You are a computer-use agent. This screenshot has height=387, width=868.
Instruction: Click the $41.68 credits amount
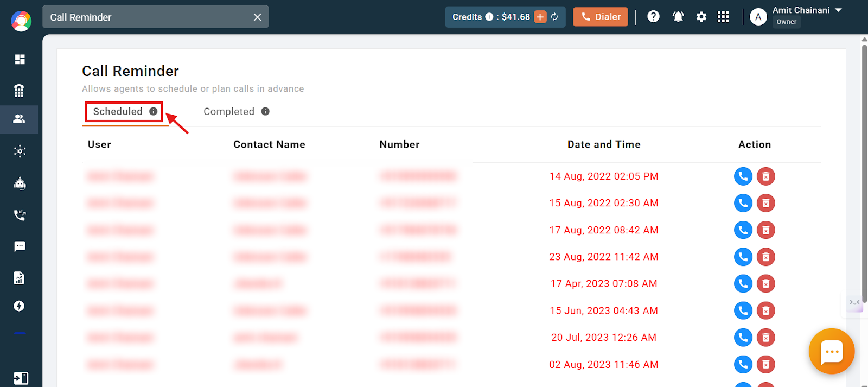tap(516, 17)
